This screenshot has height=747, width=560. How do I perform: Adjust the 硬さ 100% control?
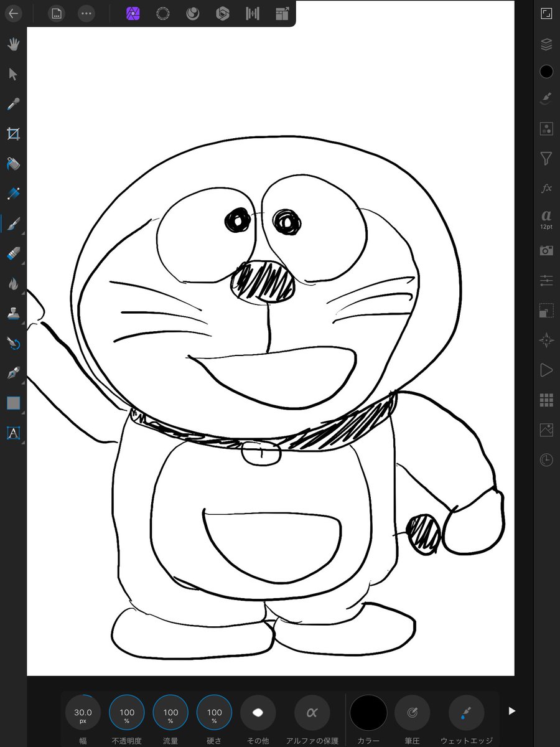click(214, 712)
